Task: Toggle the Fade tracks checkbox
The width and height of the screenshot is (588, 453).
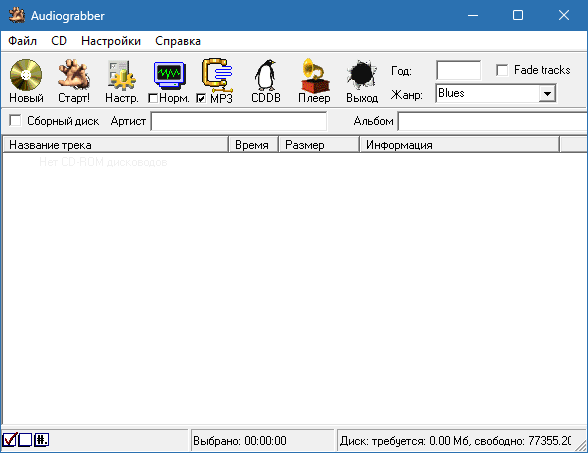Action: 502,70
